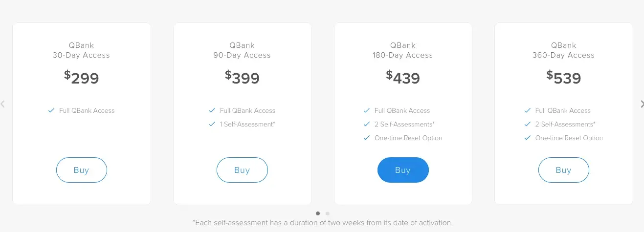Click checkmark beside 180-Day One-time Reset Option
Image resolution: width=644 pixels, height=232 pixels.
pos(367,138)
